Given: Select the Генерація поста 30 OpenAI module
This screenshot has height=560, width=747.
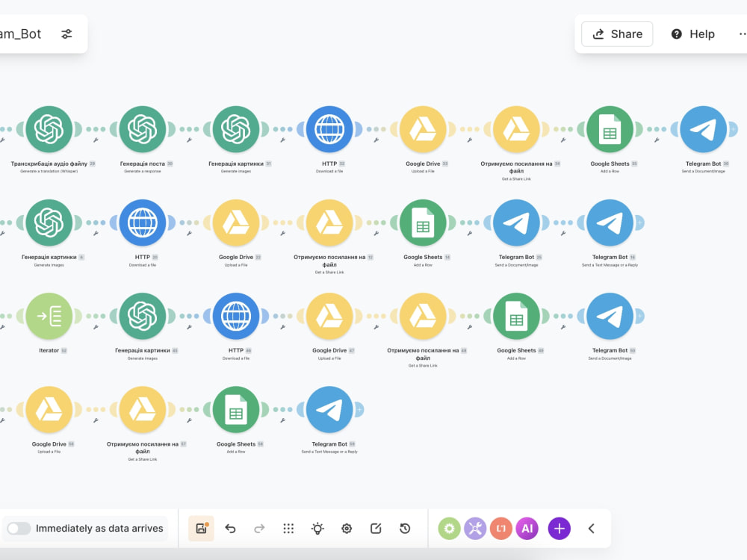Looking at the screenshot, I should pyautogui.click(x=143, y=129).
